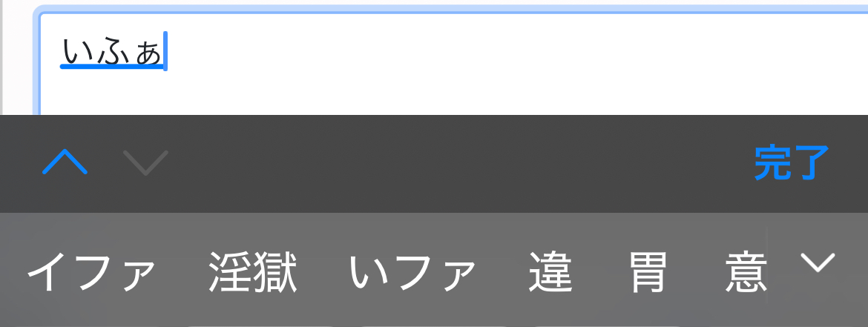Choose the katakana candidate イファ
This screenshot has height=327, width=868.
tap(91, 271)
